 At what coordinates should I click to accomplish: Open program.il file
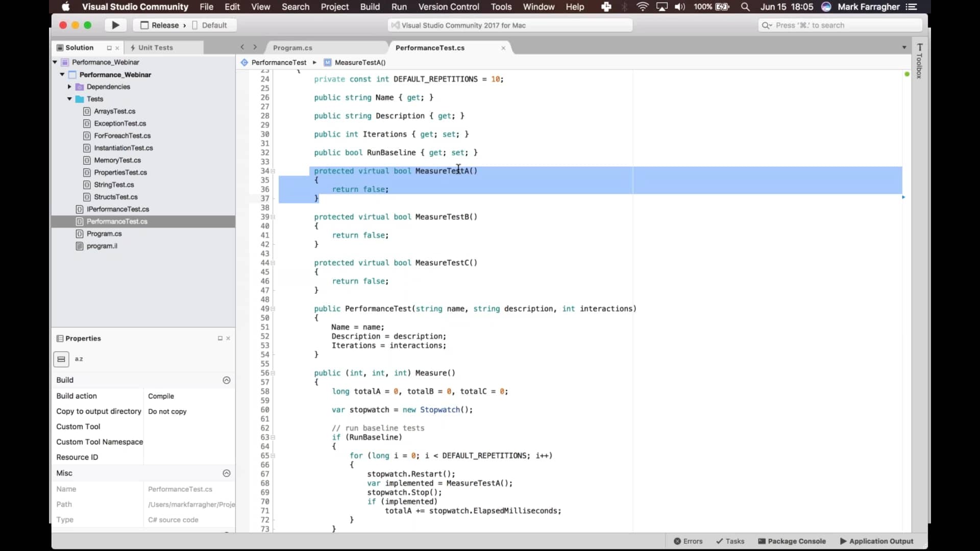(x=102, y=246)
